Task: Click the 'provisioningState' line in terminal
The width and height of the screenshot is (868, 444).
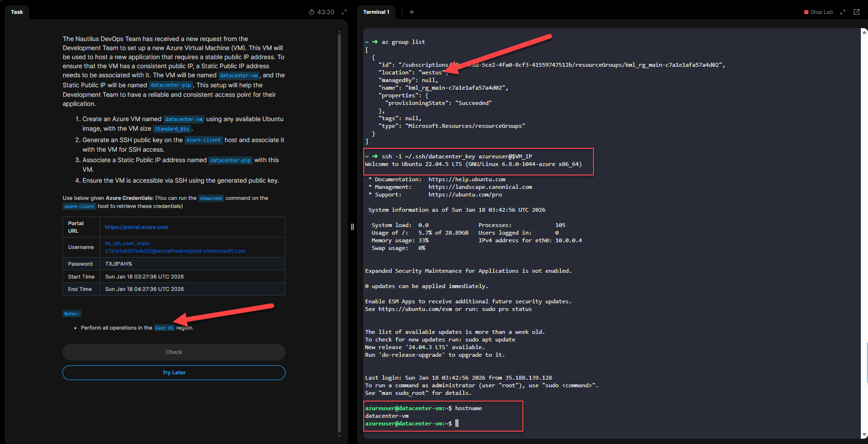Action: point(438,103)
